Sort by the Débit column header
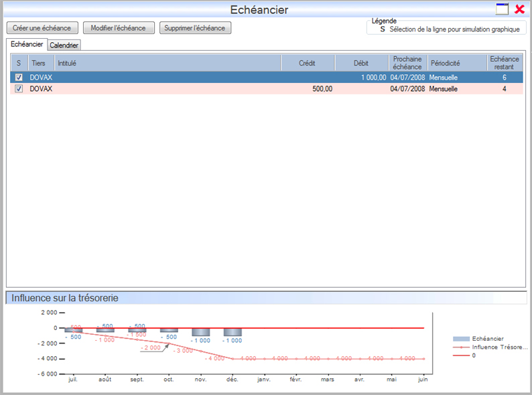532x395 pixels. (x=362, y=63)
